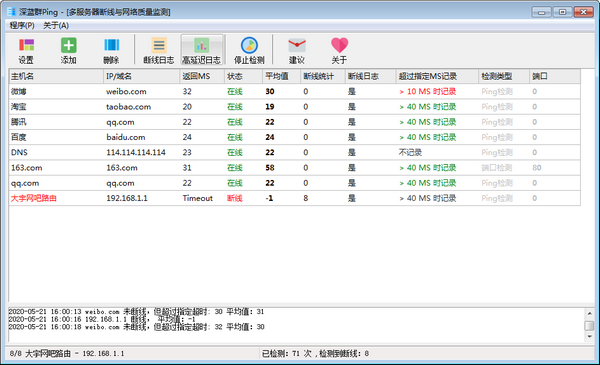Click the 检测类型 column header
This screenshot has width=600, height=365.
point(504,76)
